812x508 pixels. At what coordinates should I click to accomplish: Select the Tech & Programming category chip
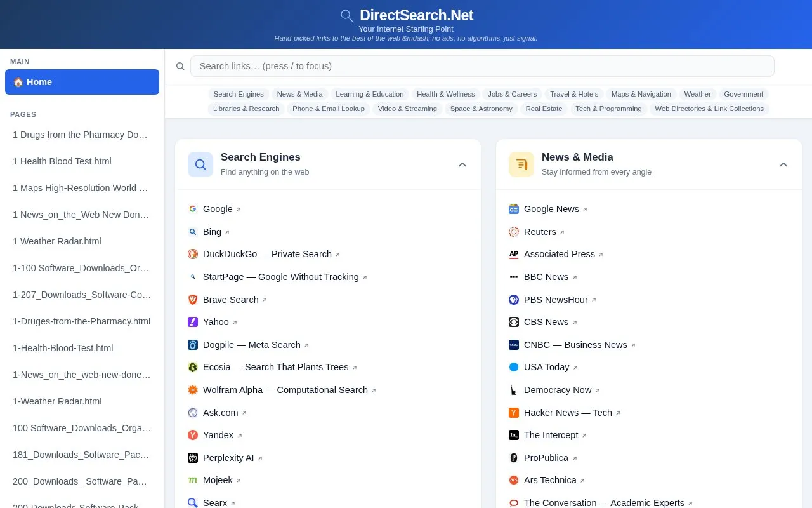click(608, 109)
